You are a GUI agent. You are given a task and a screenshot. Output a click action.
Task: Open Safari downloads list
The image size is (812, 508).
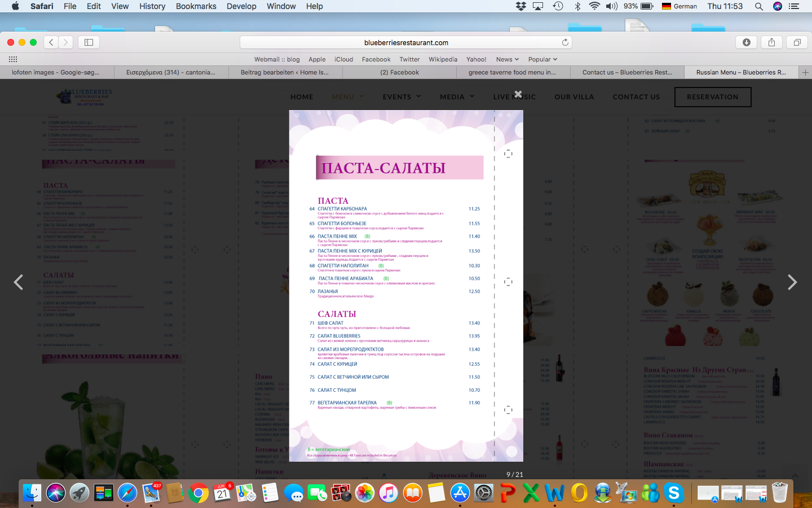(x=747, y=42)
